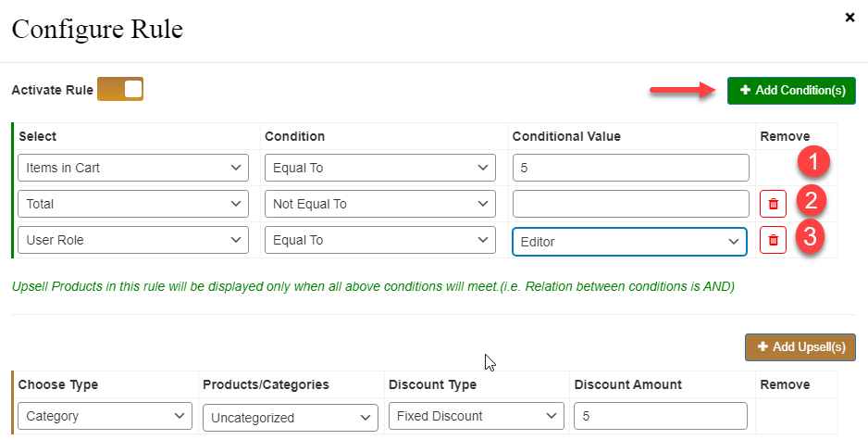Click the Add Condition(s) button
868x440 pixels.
(x=791, y=91)
